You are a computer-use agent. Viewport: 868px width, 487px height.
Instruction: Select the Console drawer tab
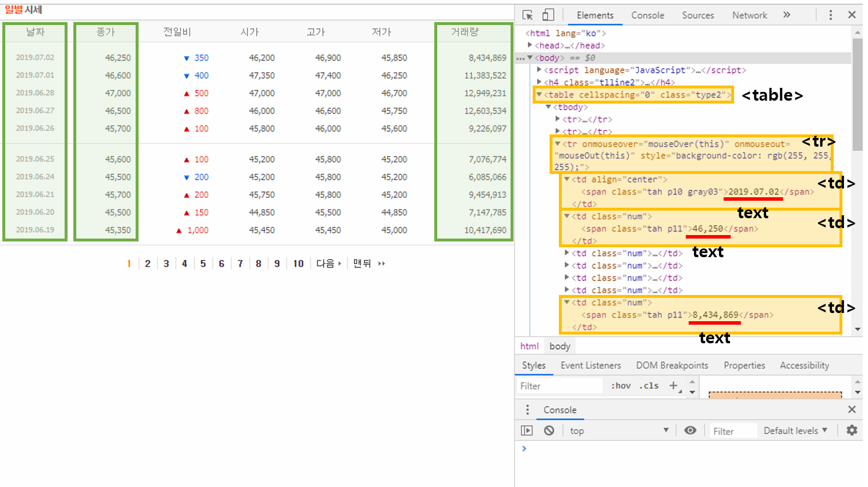560,410
